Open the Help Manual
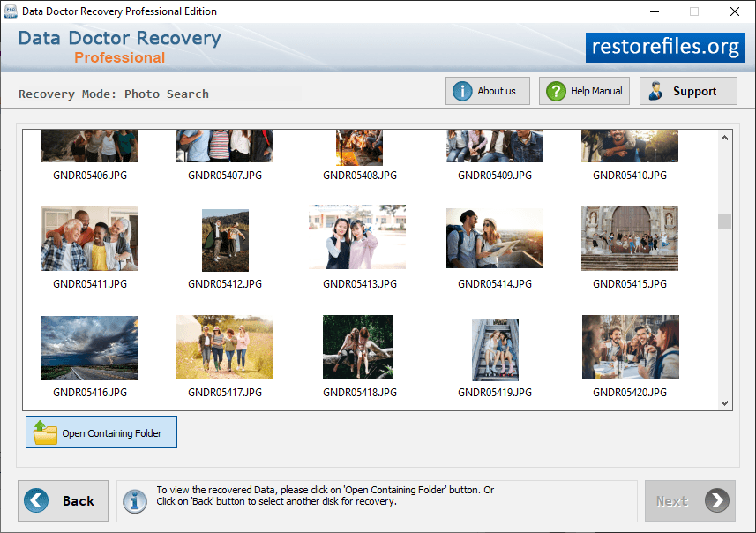This screenshot has width=756, height=533. (x=584, y=91)
